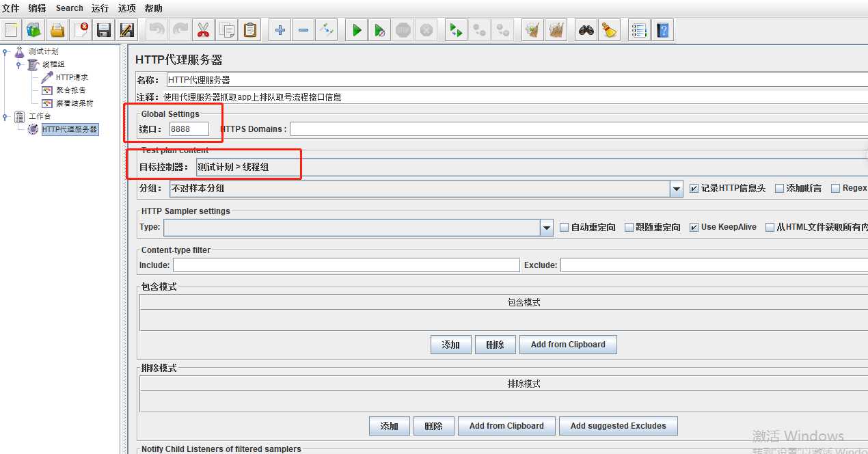Viewport: 868px width, 454px height.
Task: Click the Exclude content-type field
Action: (x=714, y=265)
